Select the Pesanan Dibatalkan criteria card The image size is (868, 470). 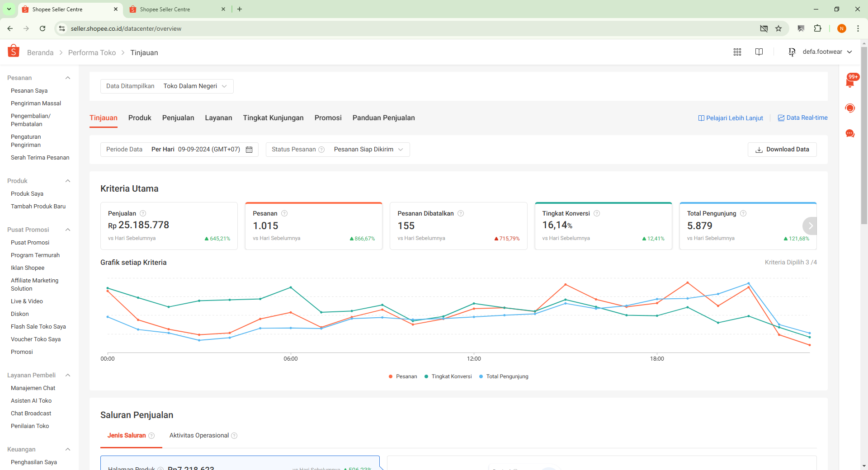tap(458, 226)
